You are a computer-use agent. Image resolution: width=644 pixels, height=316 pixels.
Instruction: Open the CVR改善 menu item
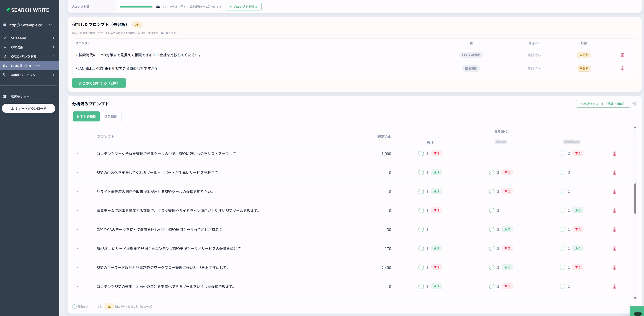(x=30, y=47)
